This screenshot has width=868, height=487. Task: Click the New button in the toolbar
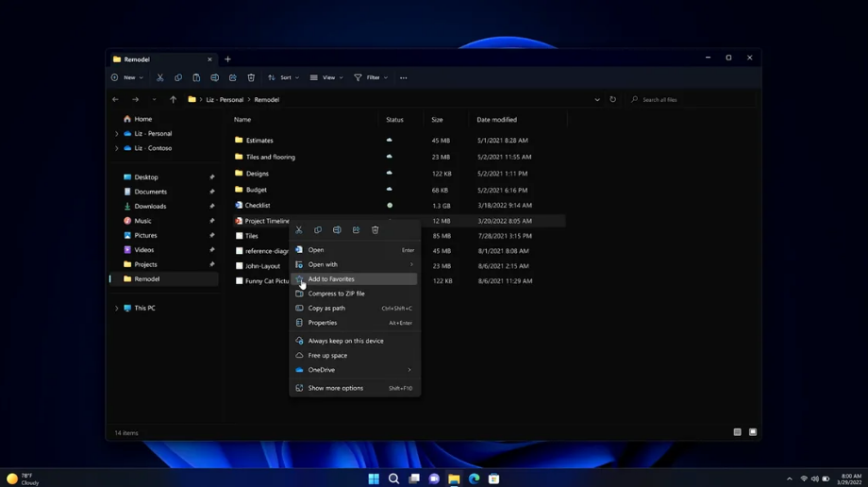pyautogui.click(x=127, y=77)
